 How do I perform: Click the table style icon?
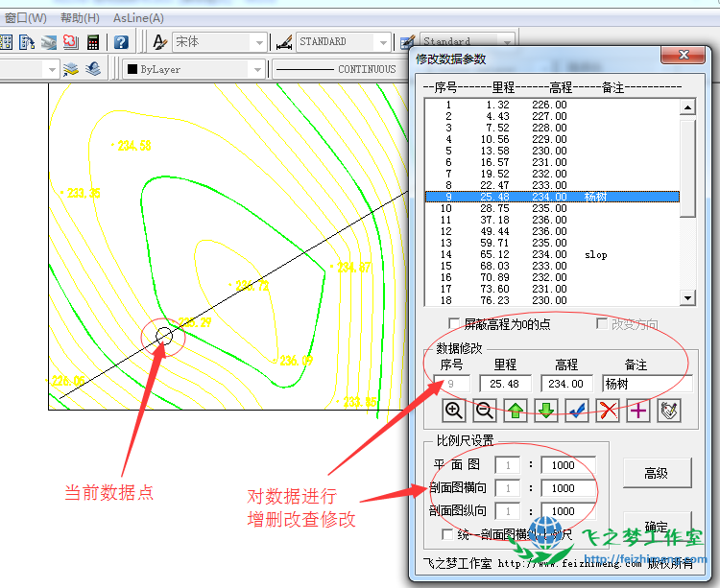coord(407,42)
